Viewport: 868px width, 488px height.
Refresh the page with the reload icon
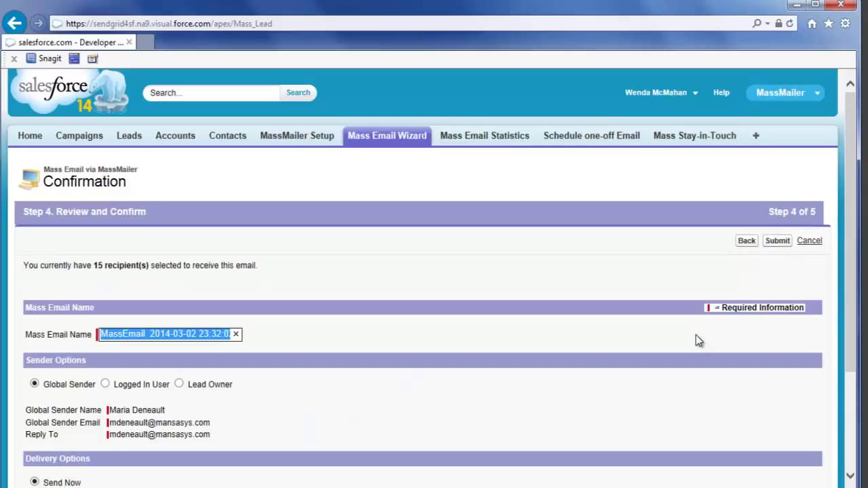789,24
